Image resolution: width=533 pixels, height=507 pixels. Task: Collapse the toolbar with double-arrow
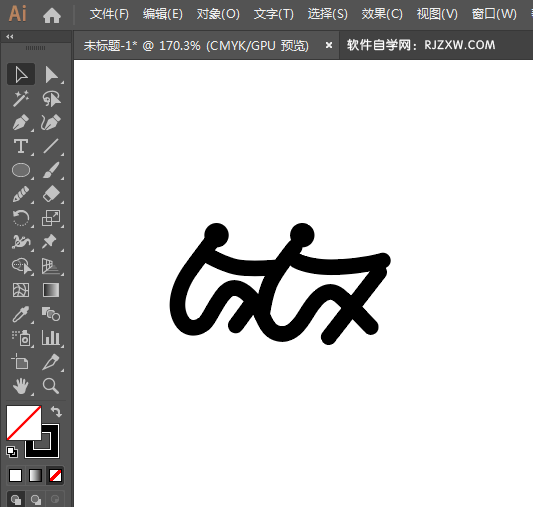tap(10, 37)
